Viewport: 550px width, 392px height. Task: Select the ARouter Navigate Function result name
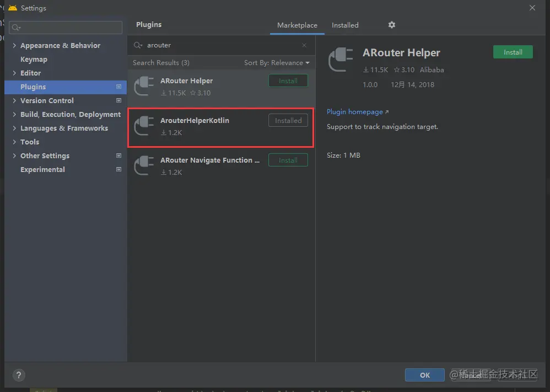click(210, 160)
